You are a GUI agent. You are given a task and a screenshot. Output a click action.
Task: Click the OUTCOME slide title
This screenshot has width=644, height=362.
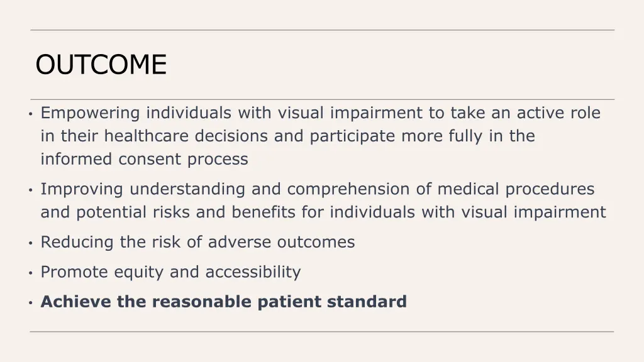[101, 65]
